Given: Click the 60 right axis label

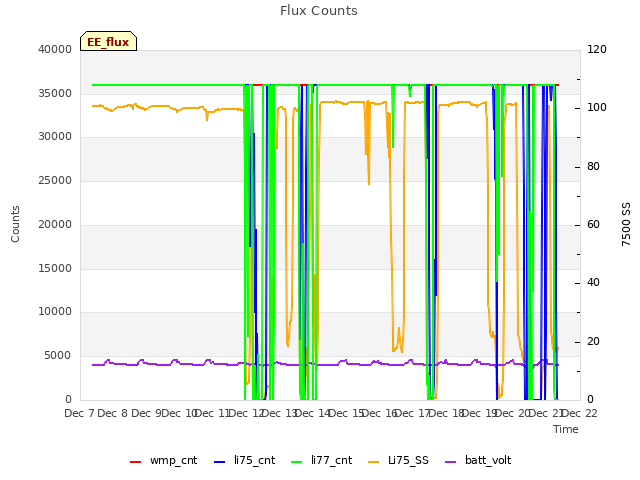Looking at the screenshot, I should (x=593, y=224).
